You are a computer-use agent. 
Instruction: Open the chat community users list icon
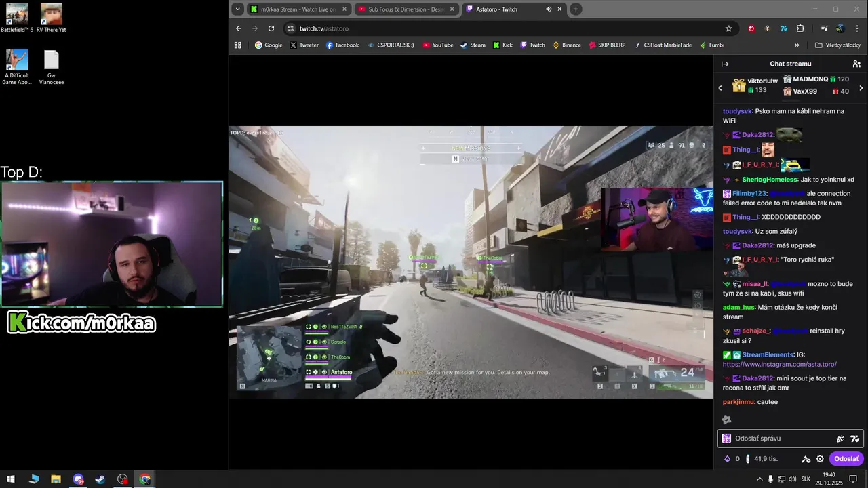click(856, 64)
